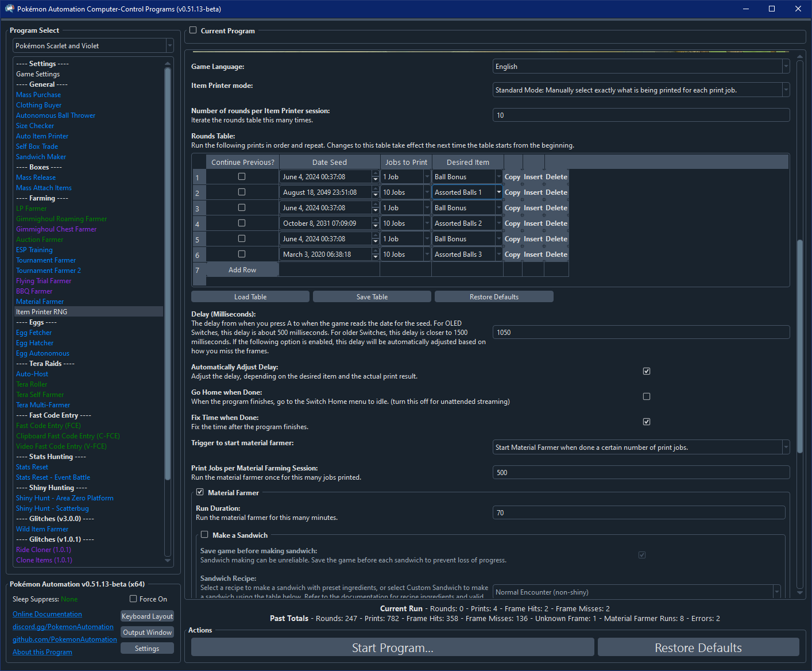The image size is (812, 671).
Task: Select Sandwich Maker in program list
Action: point(41,157)
